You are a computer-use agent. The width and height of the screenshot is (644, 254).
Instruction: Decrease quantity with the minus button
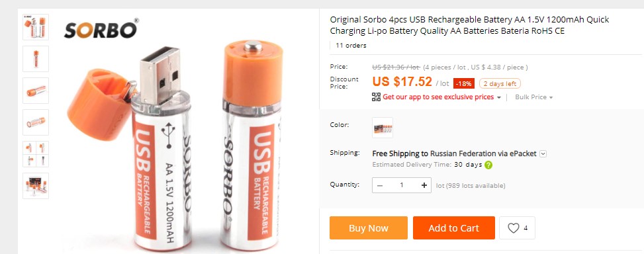(x=380, y=185)
